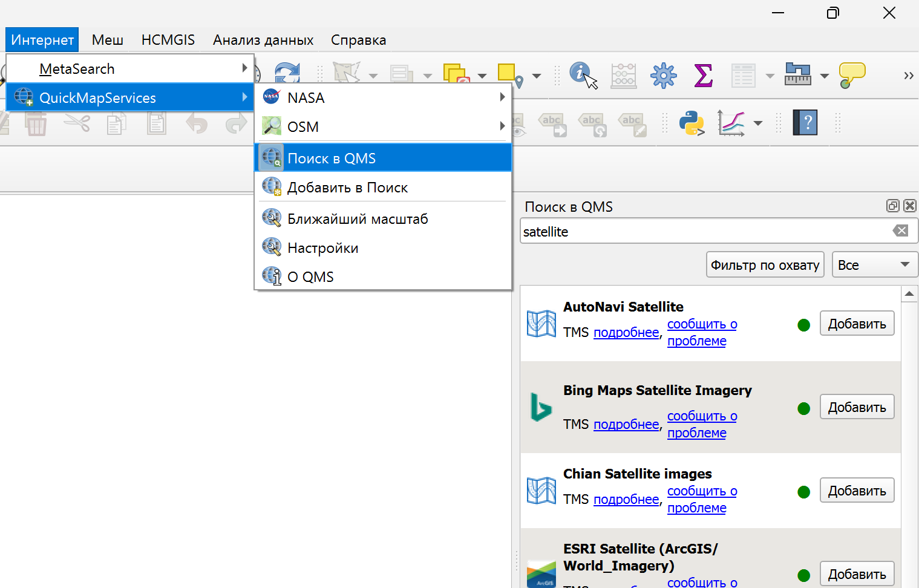Screen dimensions: 919x588
Task: Open the select features dropdown arrow
Action: [x=373, y=76]
